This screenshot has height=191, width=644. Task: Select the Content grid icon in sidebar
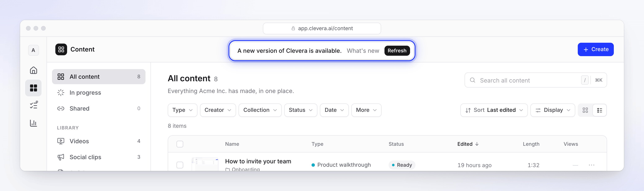coord(33,88)
